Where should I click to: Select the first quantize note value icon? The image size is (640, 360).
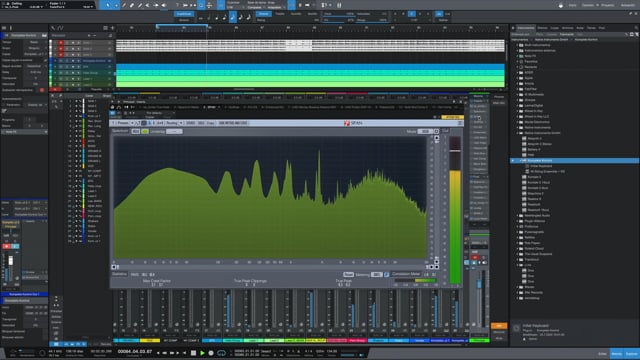click(x=201, y=18)
